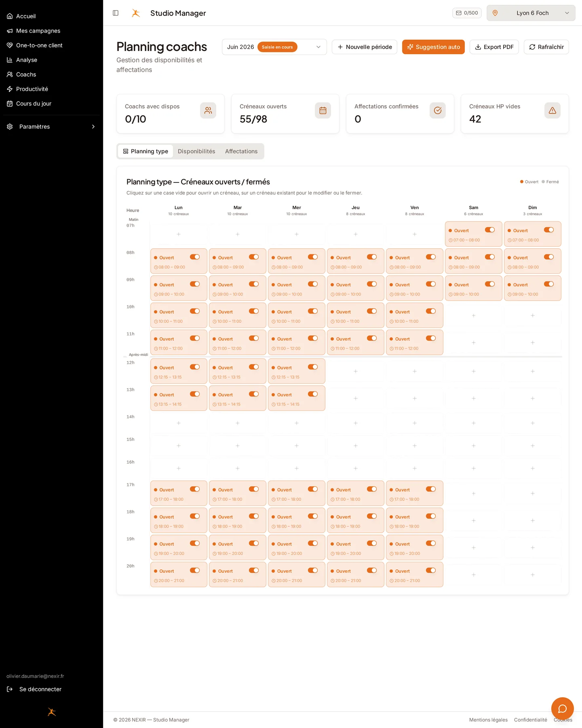582x728 pixels.
Task: Click the Export PDF button
Action: [494, 47]
